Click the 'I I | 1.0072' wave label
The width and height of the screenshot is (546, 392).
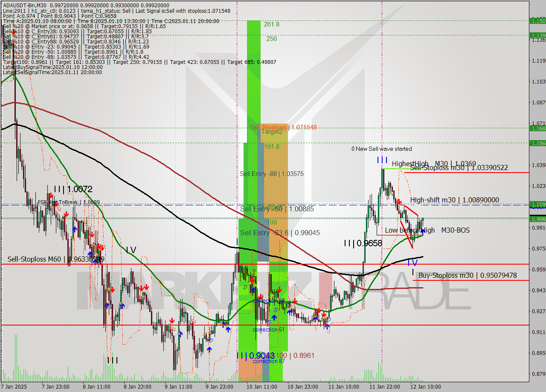[73, 189]
